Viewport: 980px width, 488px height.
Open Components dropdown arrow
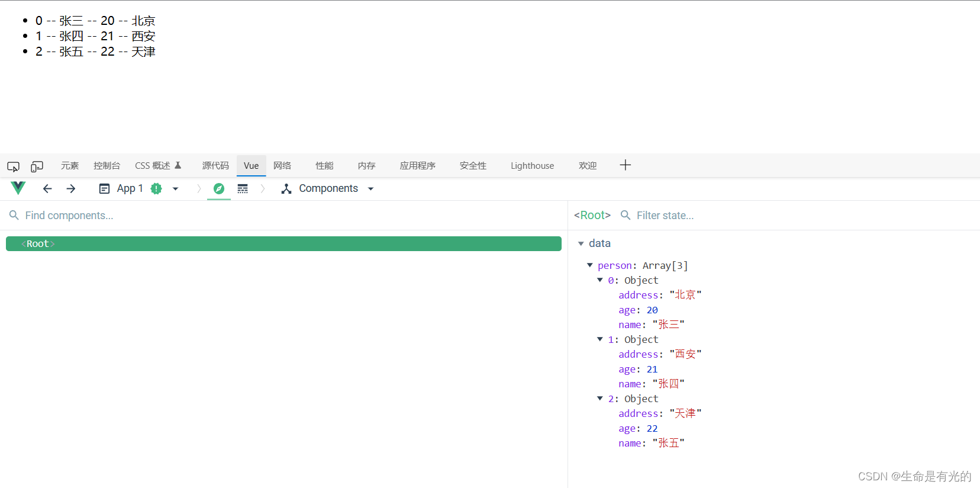point(371,189)
